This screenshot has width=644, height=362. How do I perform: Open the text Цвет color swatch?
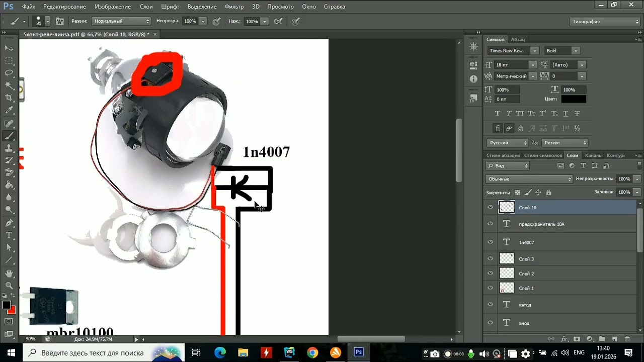[574, 99]
